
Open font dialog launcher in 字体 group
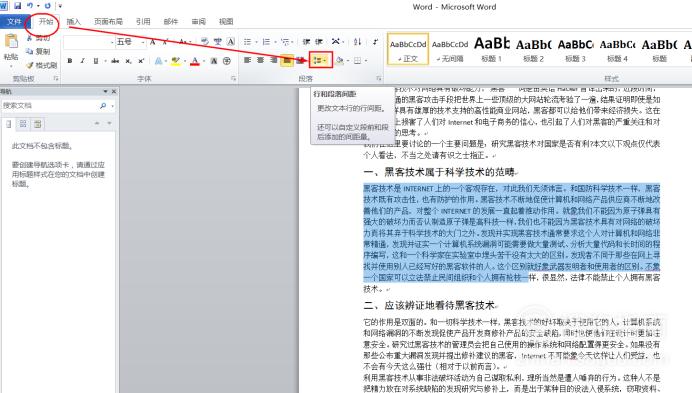tap(233, 78)
